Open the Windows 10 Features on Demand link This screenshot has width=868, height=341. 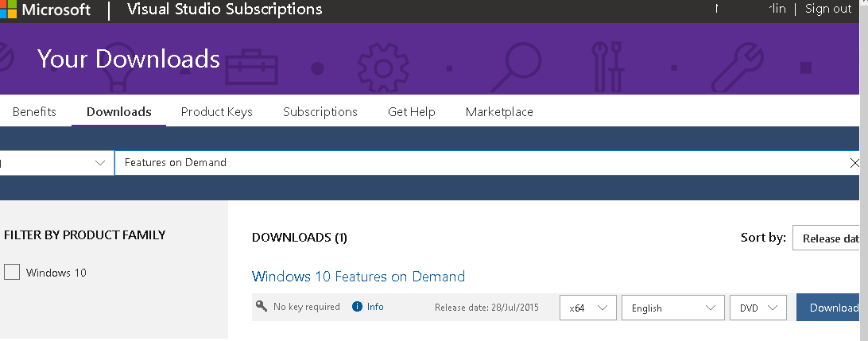point(358,277)
